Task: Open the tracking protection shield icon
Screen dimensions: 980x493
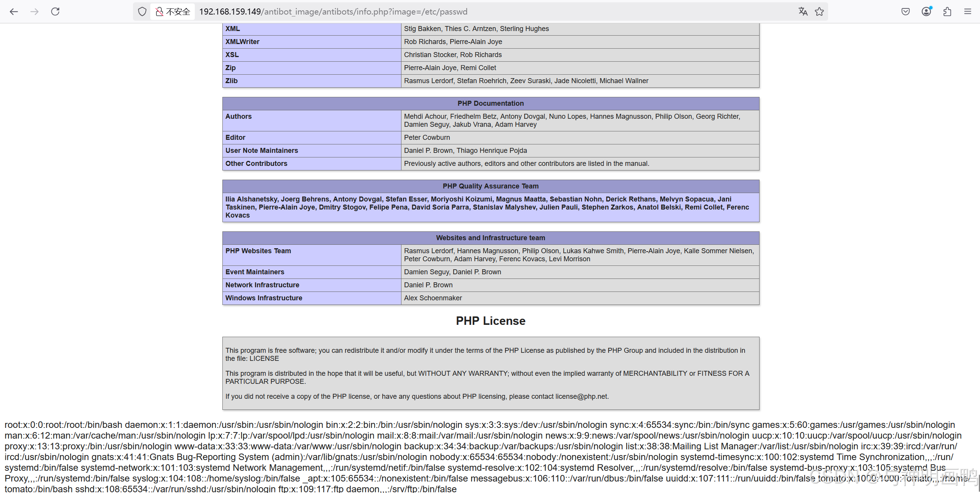Action: click(142, 11)
